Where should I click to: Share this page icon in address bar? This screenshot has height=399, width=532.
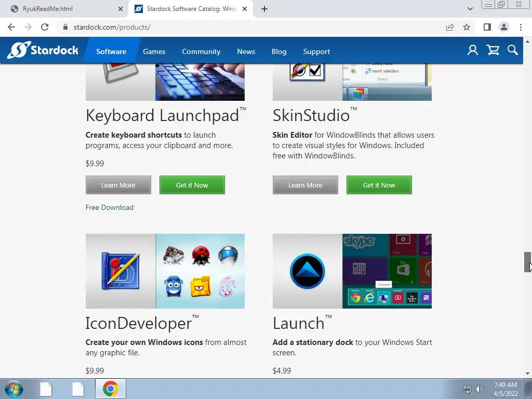450,27
